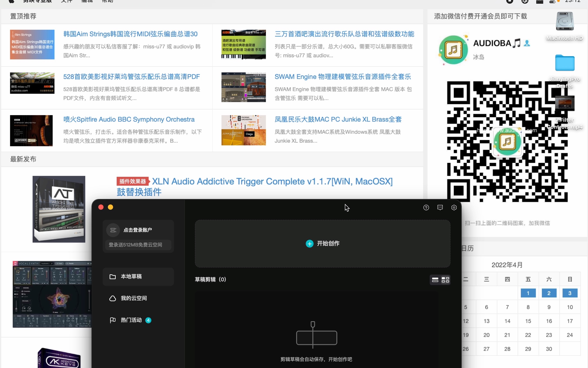Click the badge 4 on 热门活动
Image resolution: width=588 pixels, height=368 pixels.
[x=148, y=320]
